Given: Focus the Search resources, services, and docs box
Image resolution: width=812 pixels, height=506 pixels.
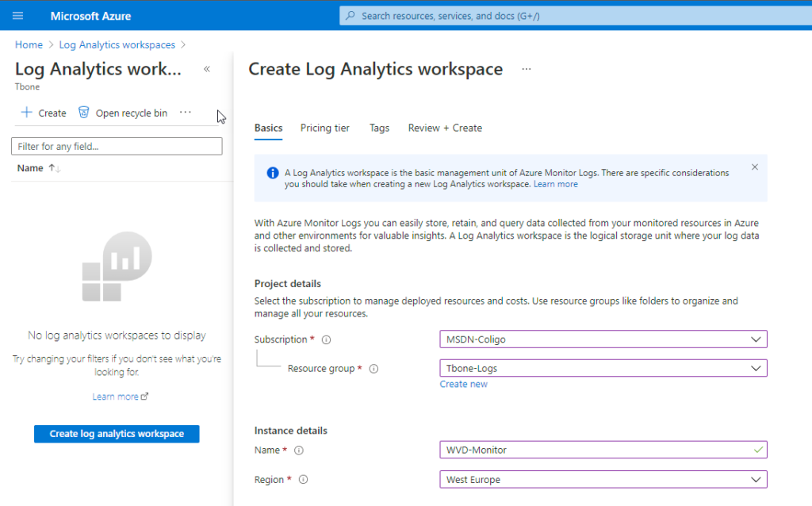Looking at the screenshot, I should (x=576, y=16).
